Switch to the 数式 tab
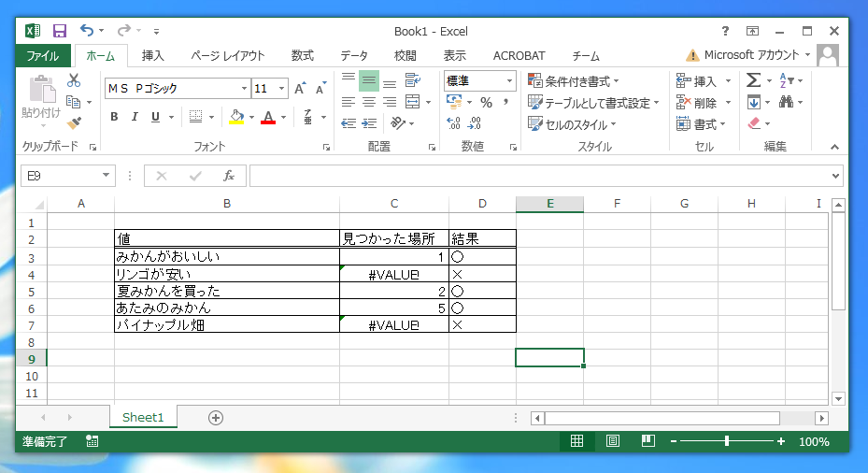Screen dimensions: 868x473 302,56
